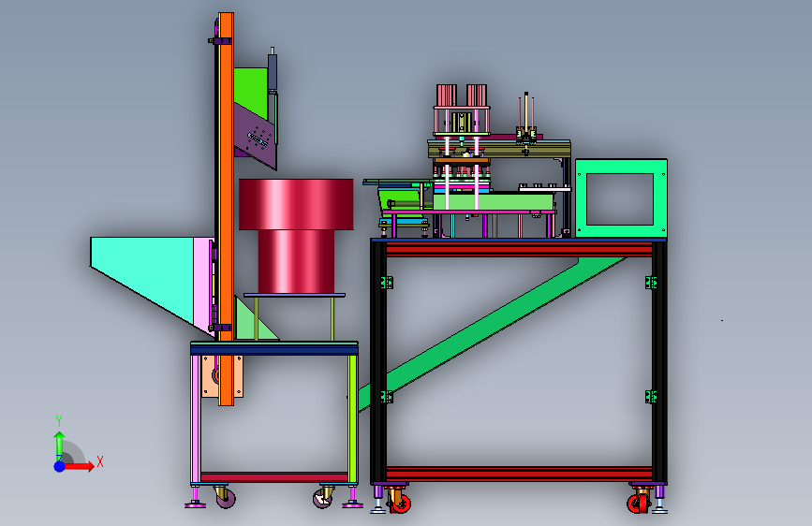The height and width of the screenshot is (526, 812).
Task: Click the green Y axis arrow of the triad
Action: pyautogui.click(x=59, y=445)
